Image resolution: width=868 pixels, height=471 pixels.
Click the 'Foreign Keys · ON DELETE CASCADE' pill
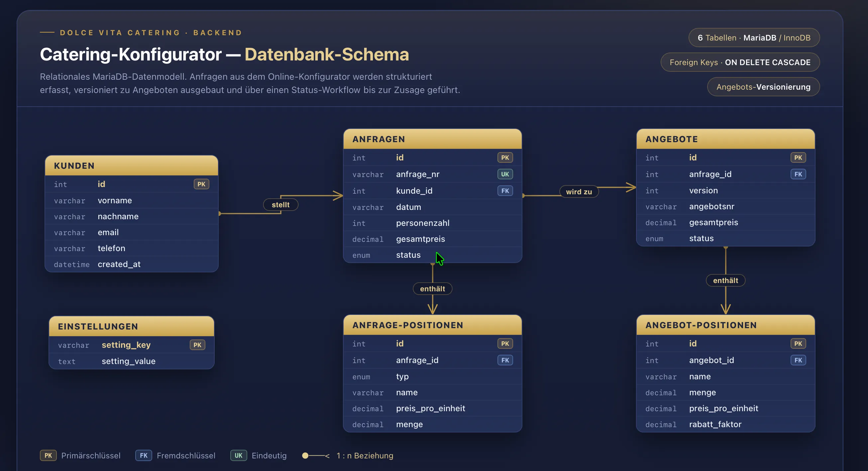tap(740, 62)
